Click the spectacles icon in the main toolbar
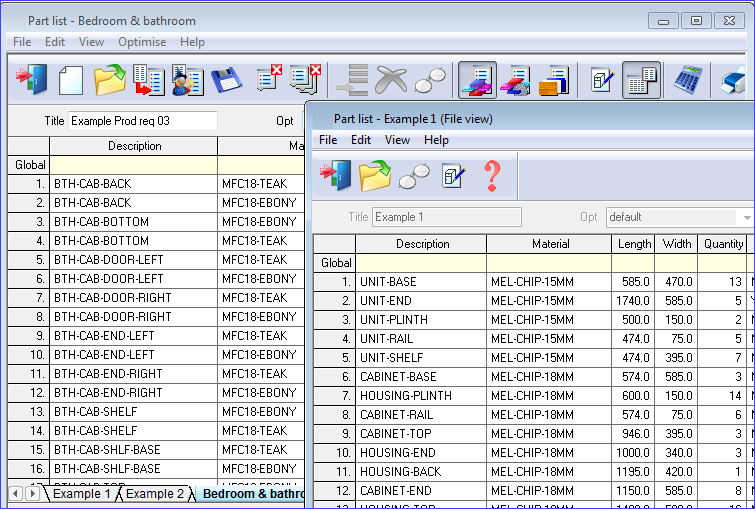Image resolution: width=755 pixels, height=509 pixels. [430, 80]
